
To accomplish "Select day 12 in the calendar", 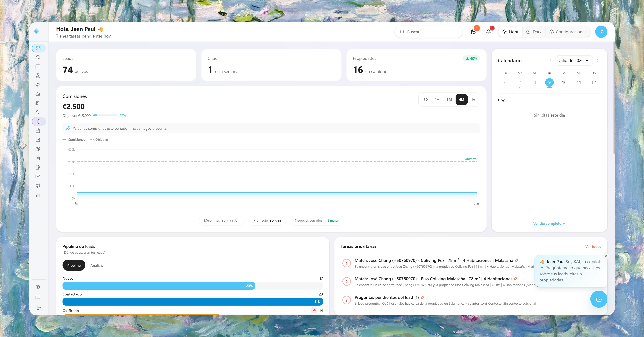I will (594, 82).
